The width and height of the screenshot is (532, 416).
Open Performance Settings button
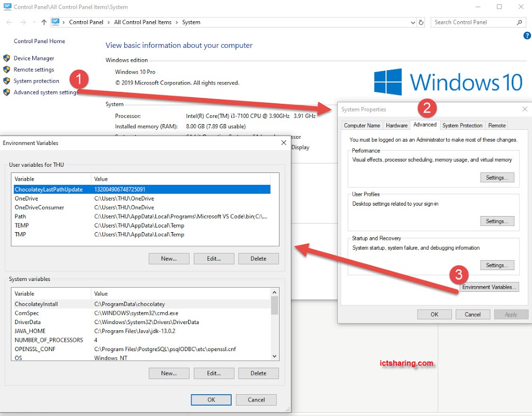tap(497, 178)
